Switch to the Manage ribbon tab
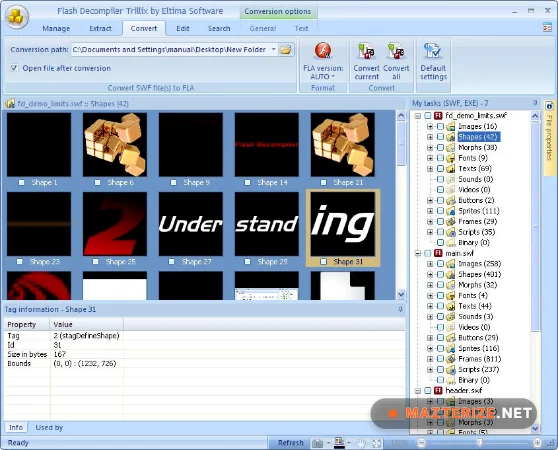Viewport: 558px width, 450px height. [x=56, y=28]
